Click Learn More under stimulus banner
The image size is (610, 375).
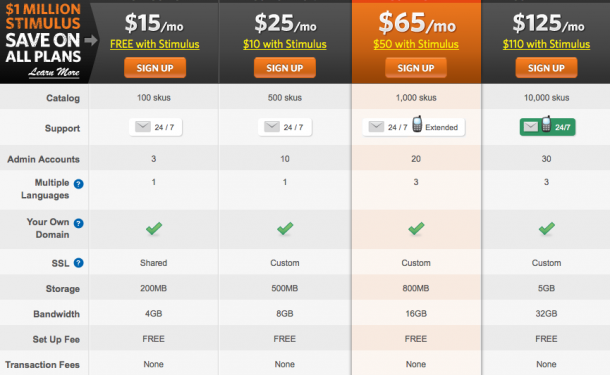tap(54, 72)
